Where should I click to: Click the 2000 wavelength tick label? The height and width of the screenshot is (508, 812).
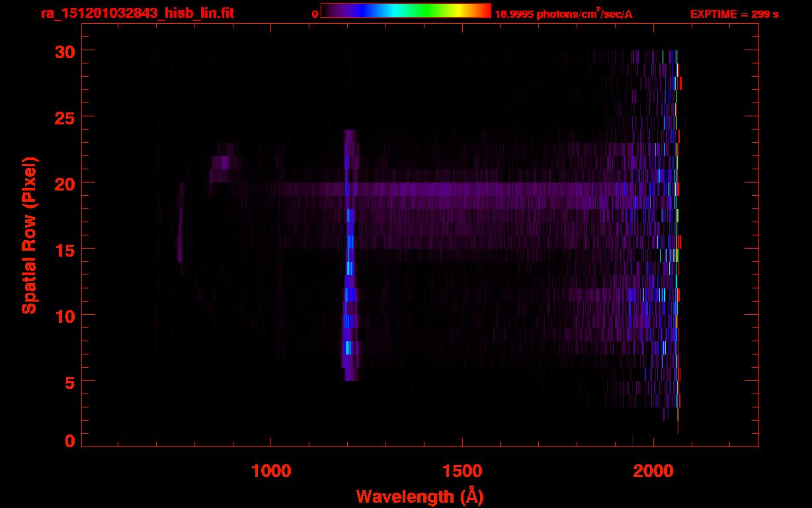tap(653, 470)
